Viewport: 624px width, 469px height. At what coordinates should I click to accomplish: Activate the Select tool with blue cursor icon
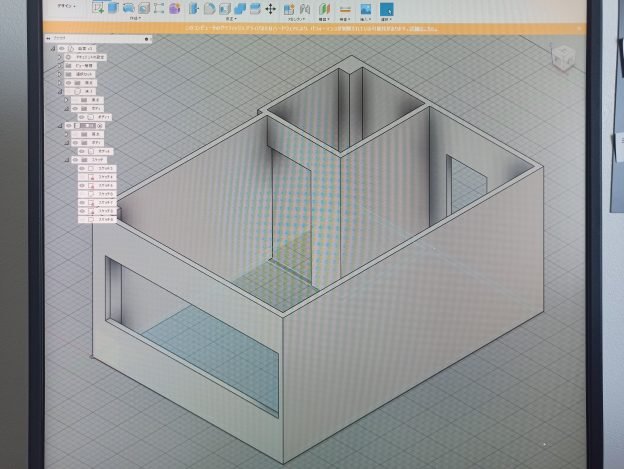(387, 8)
